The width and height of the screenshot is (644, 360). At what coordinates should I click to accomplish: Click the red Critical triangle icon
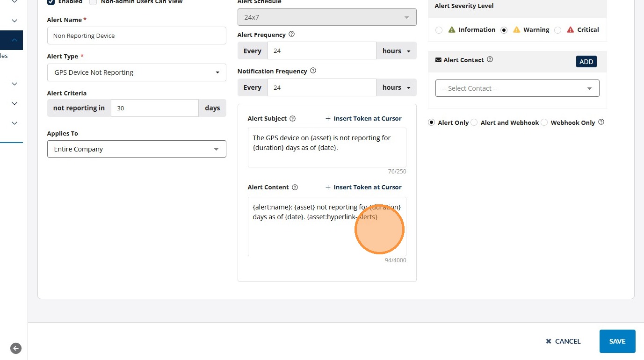point(570,29)
